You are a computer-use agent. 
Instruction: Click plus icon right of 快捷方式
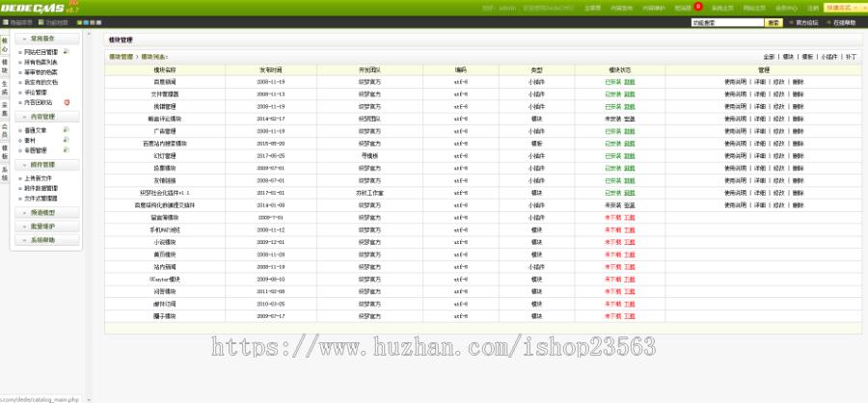(x=865, y=8)
